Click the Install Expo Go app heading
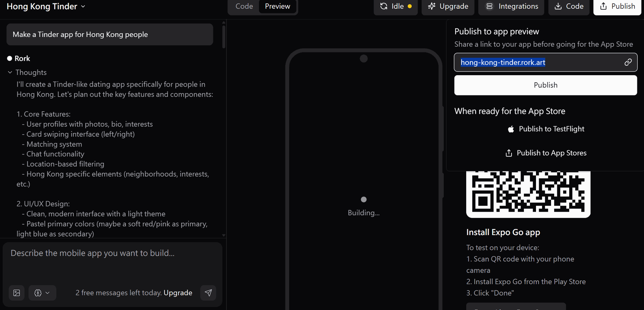The image size is (644, 310). tap(503, 232)
